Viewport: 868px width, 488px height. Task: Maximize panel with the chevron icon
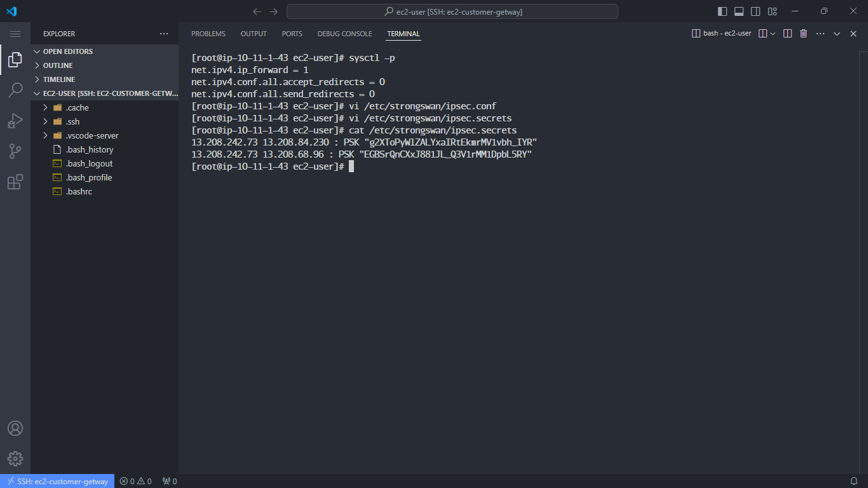point(837,34)
